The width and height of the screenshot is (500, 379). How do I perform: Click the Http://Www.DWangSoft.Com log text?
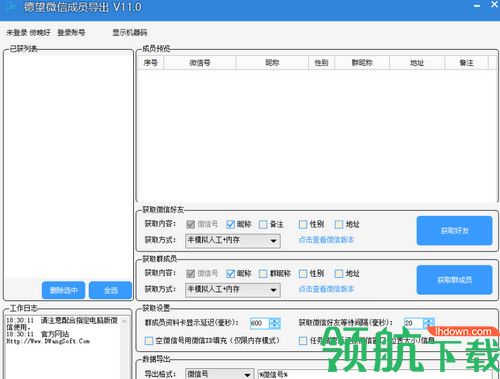click(48, 341)
